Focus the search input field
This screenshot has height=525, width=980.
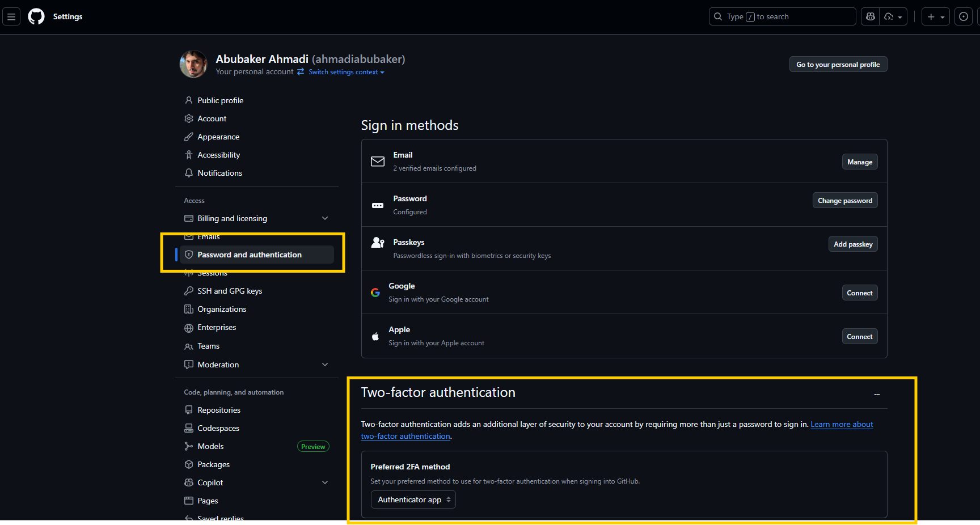783,16
